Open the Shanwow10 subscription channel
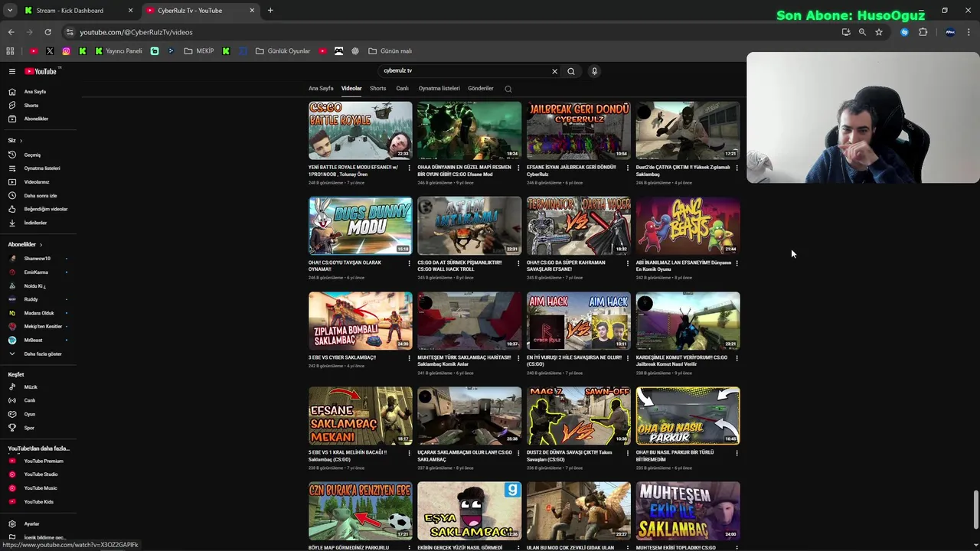 click(38, 259)
